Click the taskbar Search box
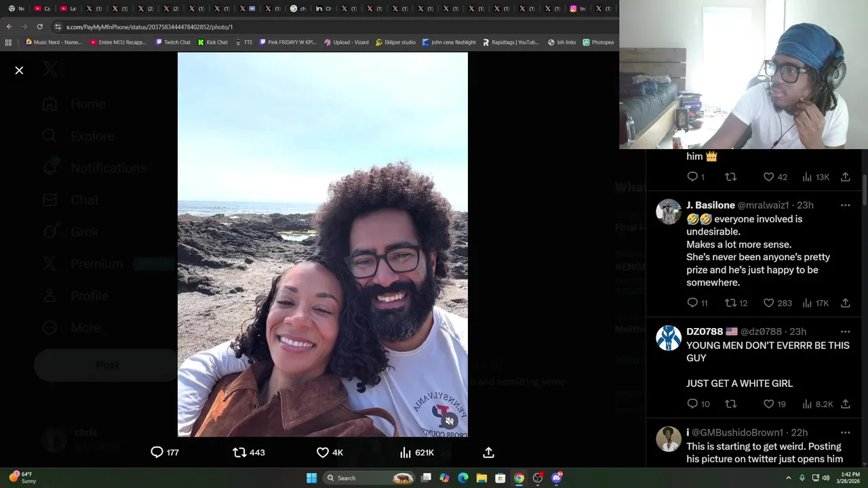The height and width of the screenshot is (488, 868). (x=368, y=478)
